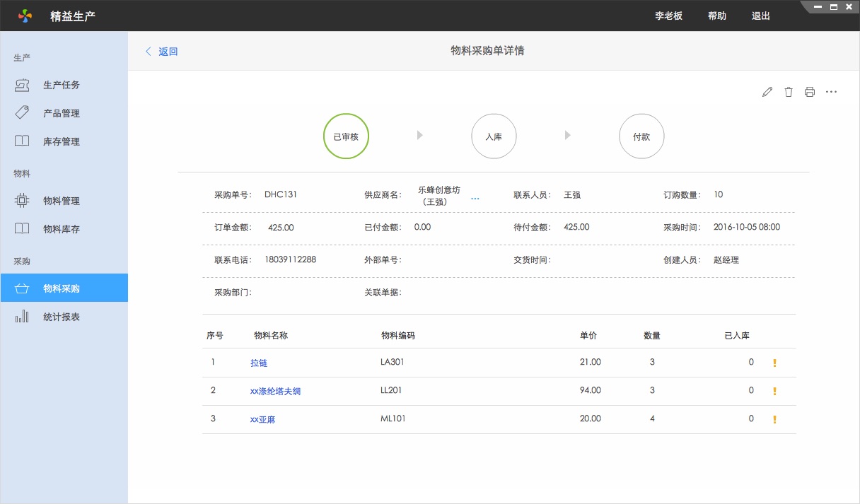This screenshot has height=504, width=860.
Task: Click the 付款 stage circle
Action: pyautogui.click(x=641, y=136)
